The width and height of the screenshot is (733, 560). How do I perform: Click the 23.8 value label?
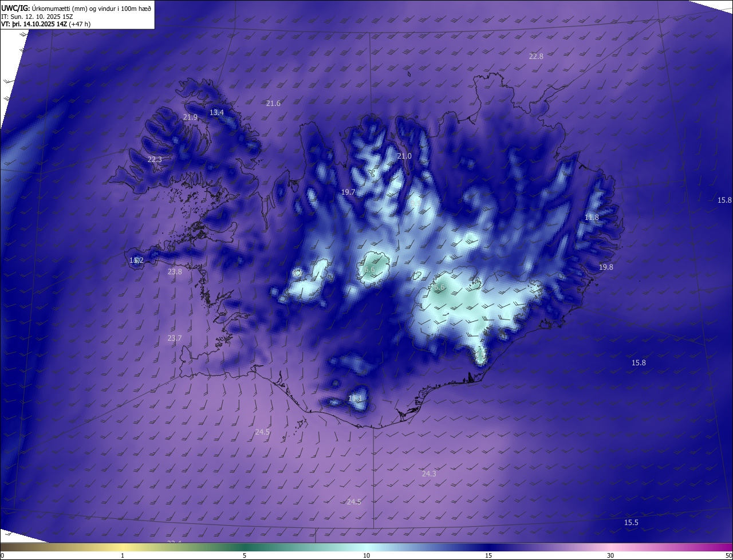175,271
